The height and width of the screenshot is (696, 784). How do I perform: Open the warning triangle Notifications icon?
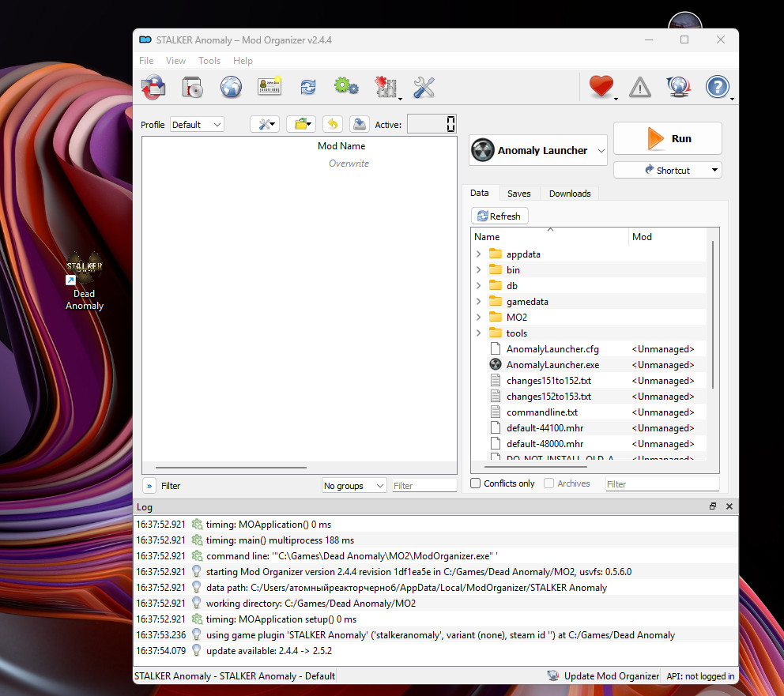(640, 87)
